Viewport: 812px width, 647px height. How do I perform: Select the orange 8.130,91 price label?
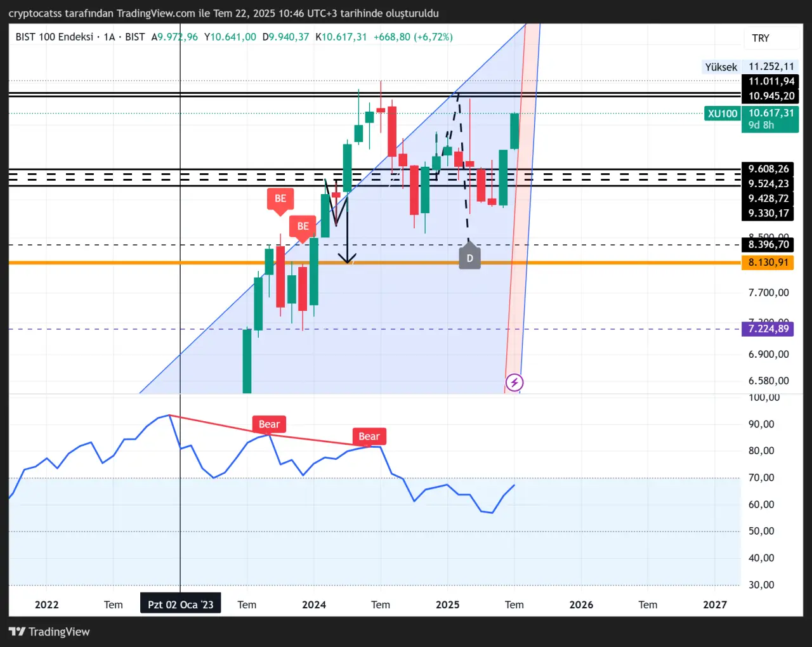point(768,263)
